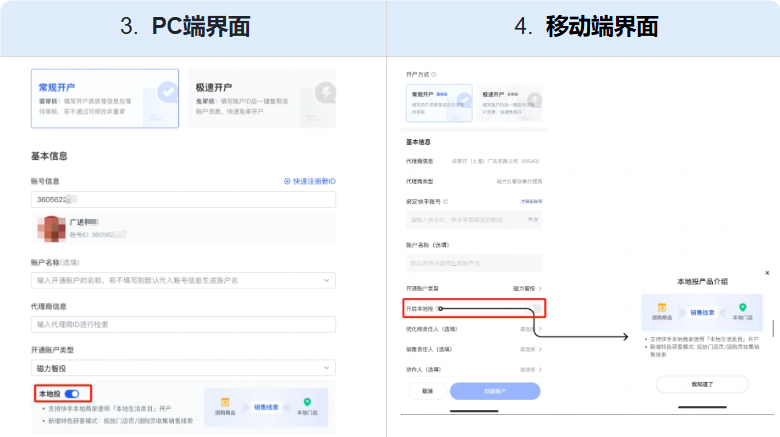Viewport: 780px width, 437px height.
Task: Click mobile 账户名称 (选填) input field
Action: tap(474, 263)
